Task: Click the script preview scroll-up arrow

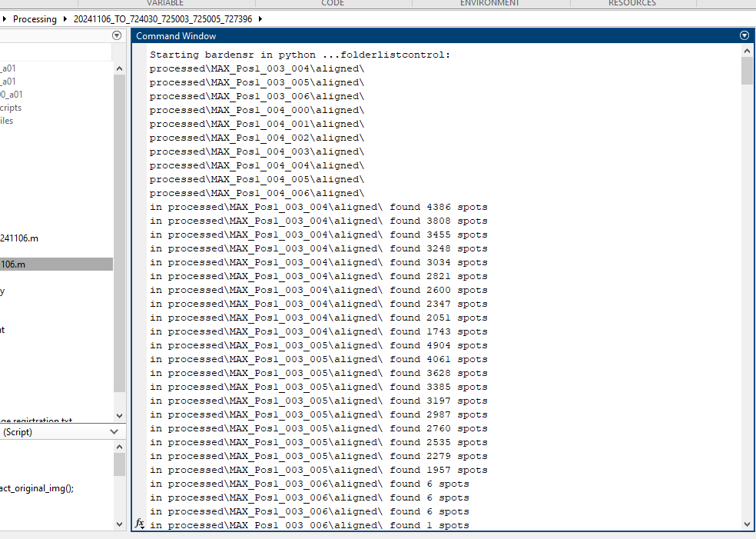Action: [x=119, y=447]
